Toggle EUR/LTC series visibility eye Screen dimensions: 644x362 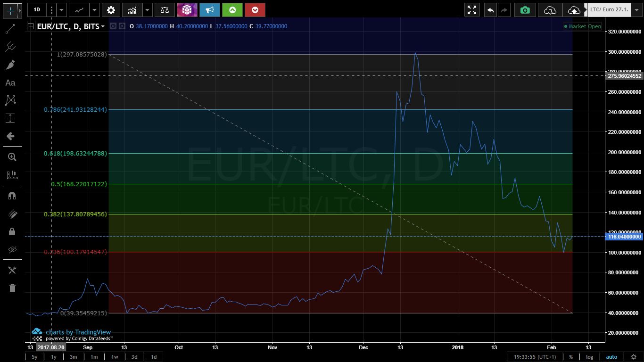pos(113,26)
